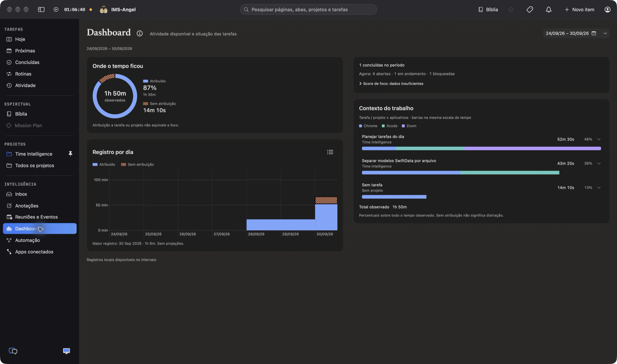Expand the Sem tarefa row

[599, 188]
